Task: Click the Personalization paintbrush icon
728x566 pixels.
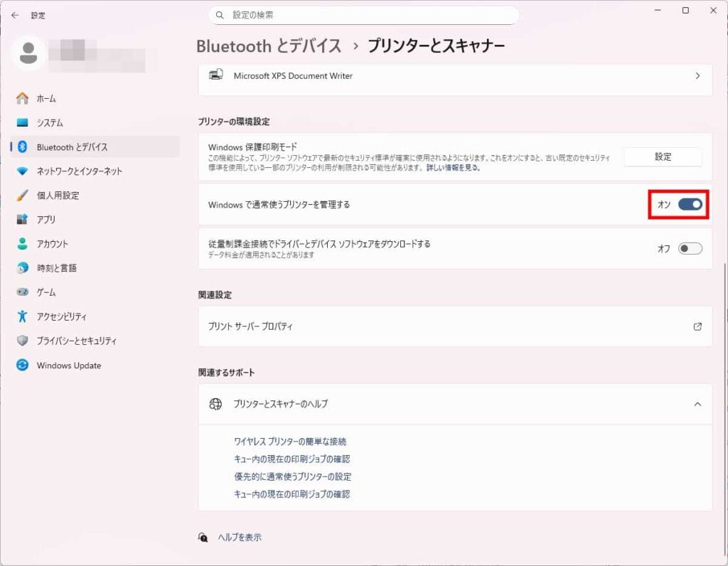Action: 23,196
